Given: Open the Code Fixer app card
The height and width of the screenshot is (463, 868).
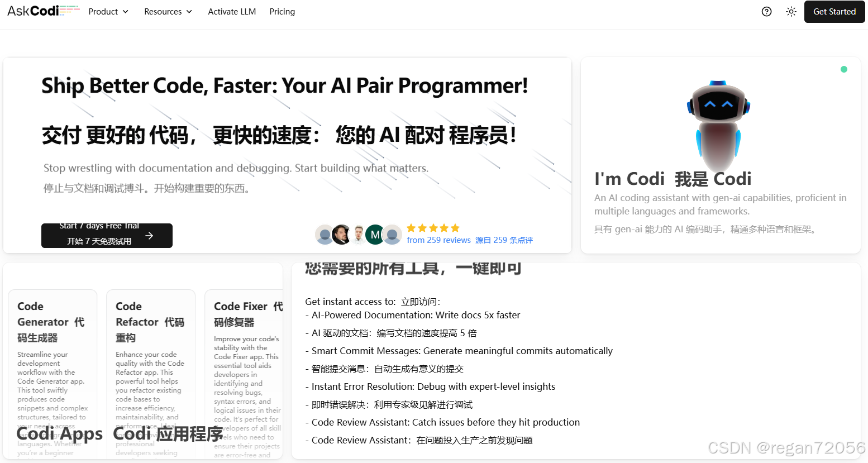Looking at the screenshot, I should tap(244, 374).
